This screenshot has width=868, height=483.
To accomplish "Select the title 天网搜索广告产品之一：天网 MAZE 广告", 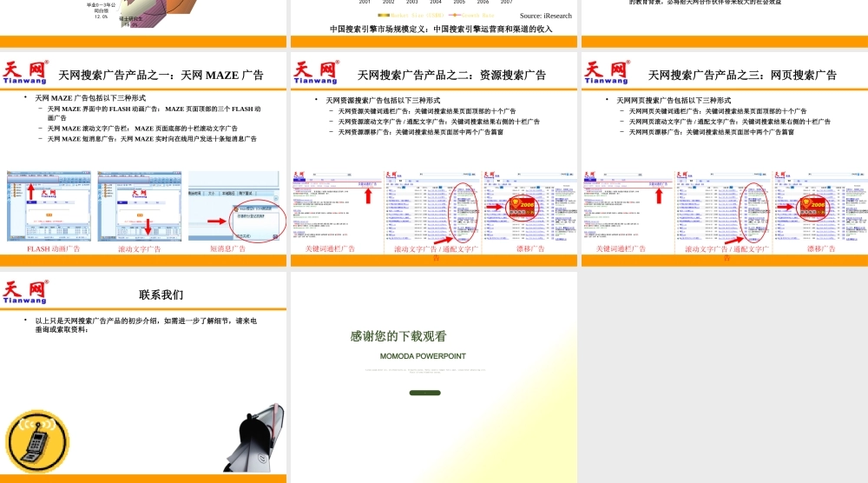I will [x=161, y=75].
